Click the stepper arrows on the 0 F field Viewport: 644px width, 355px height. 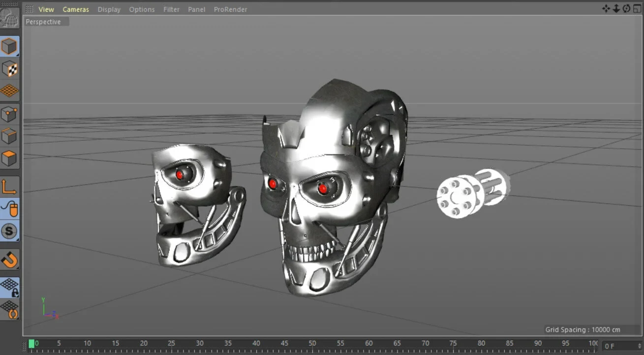click(x=640, y=346)
